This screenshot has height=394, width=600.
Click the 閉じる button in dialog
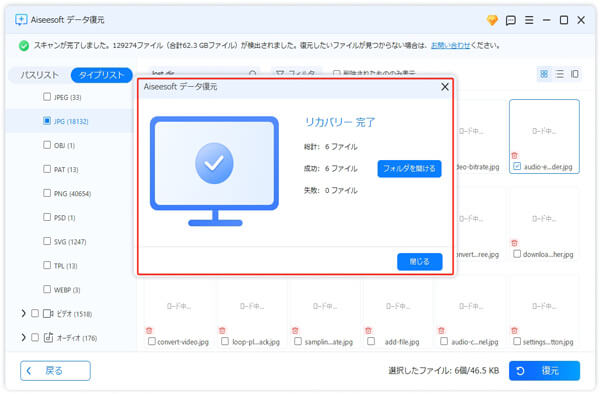[419, 262]
